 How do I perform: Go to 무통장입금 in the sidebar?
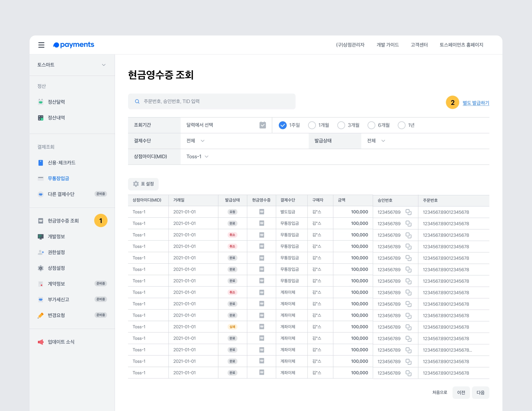(58, 178)
